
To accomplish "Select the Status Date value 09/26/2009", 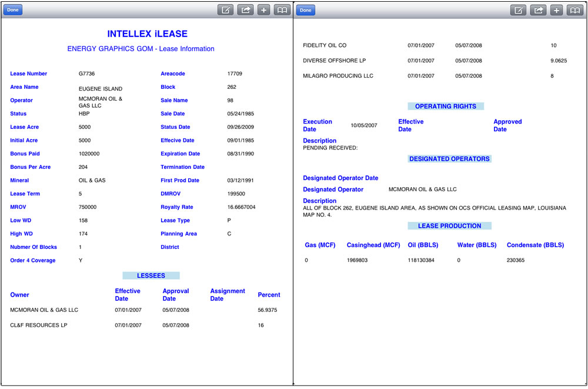I will [240, 127].
